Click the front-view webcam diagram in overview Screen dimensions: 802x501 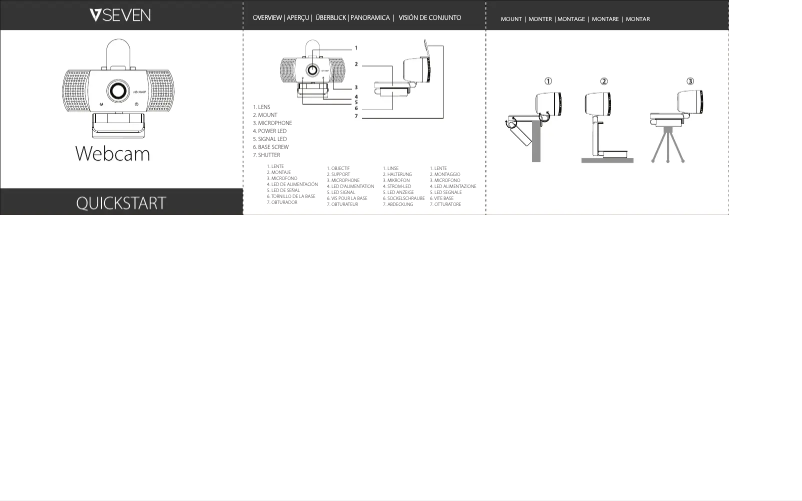(x=313, y=75)
